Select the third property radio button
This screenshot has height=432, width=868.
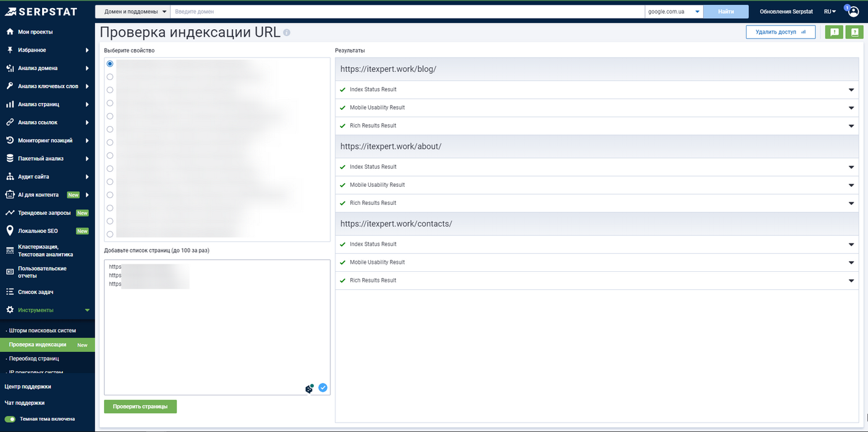pos(110,90)
